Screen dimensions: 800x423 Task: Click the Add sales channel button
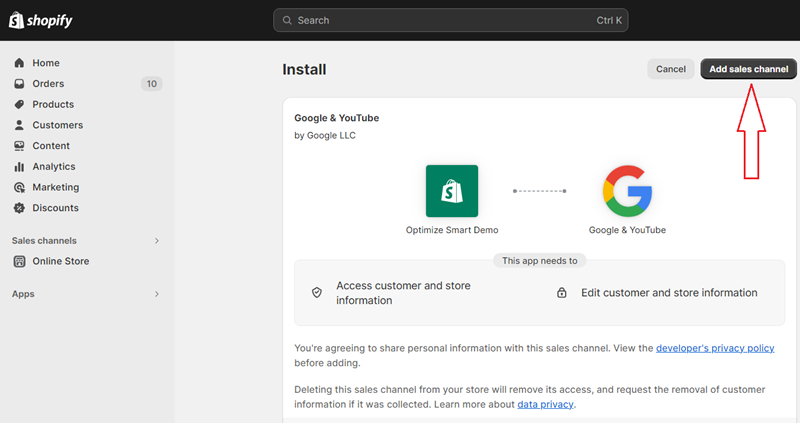point(748,69)
